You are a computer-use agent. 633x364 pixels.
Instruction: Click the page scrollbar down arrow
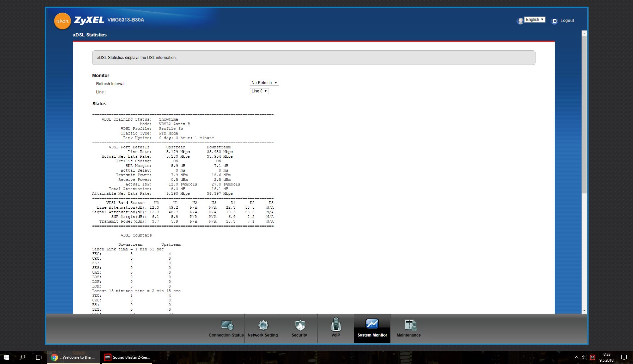584,311
